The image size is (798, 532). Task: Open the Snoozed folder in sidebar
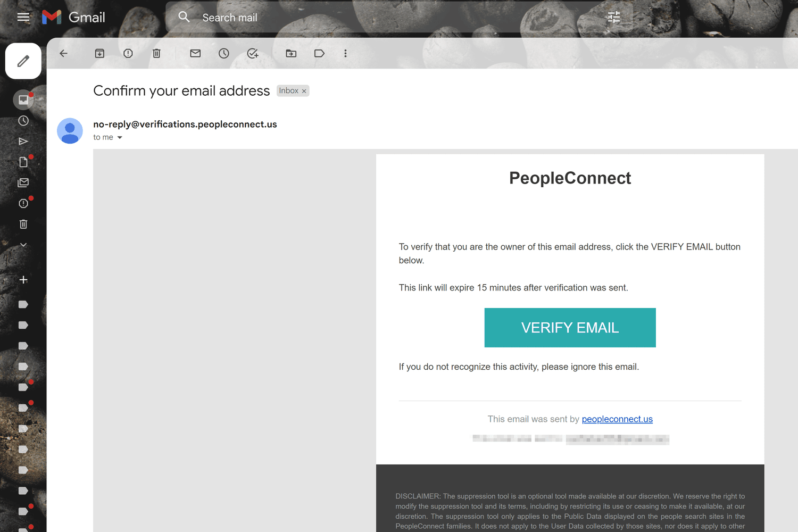coord(23,121)
